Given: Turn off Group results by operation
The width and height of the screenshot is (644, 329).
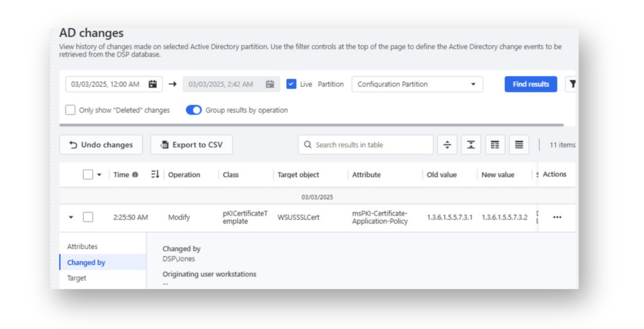Looking at the screenshot, I should coord(194,110).
